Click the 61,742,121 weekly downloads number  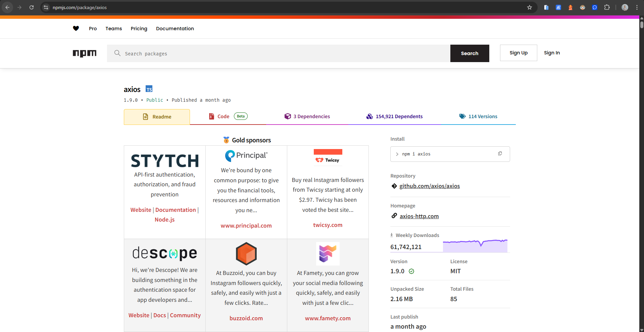(x=406, y=247)
